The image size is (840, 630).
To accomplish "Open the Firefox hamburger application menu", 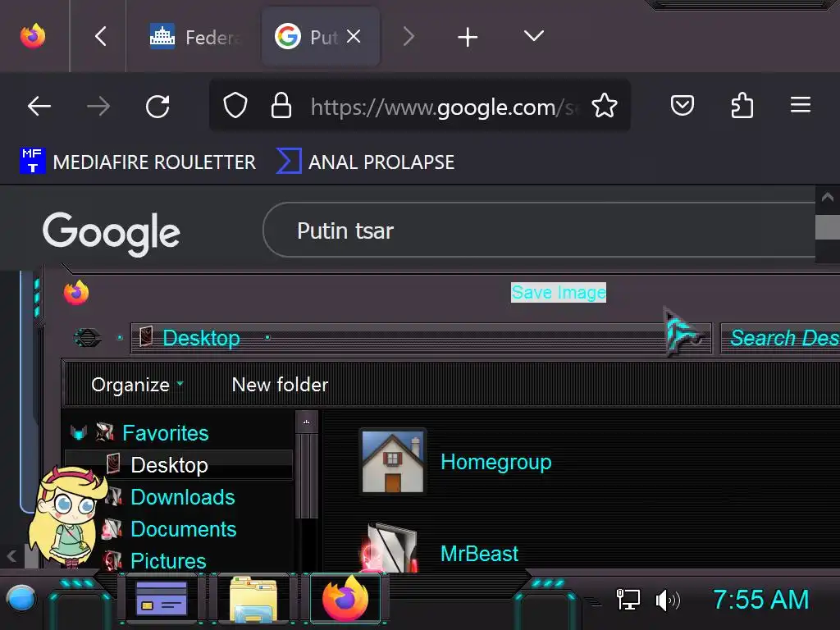I will [x=801, y=105].
